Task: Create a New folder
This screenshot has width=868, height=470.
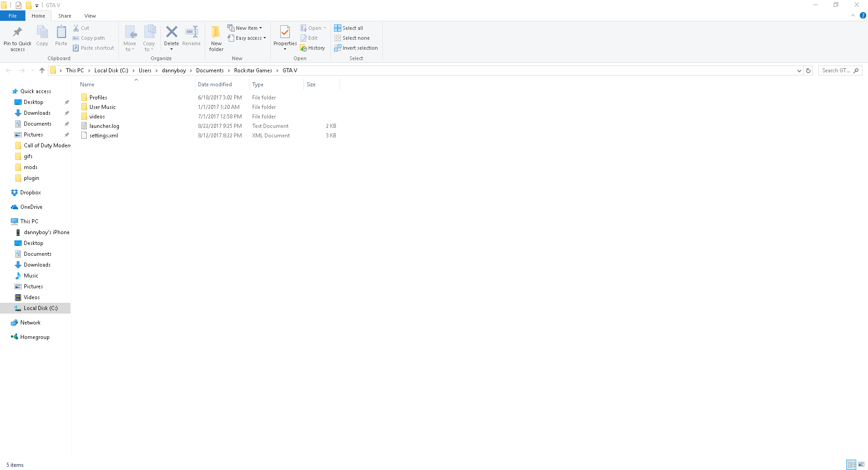Action: pyautogui.click(x=216, y=38)
